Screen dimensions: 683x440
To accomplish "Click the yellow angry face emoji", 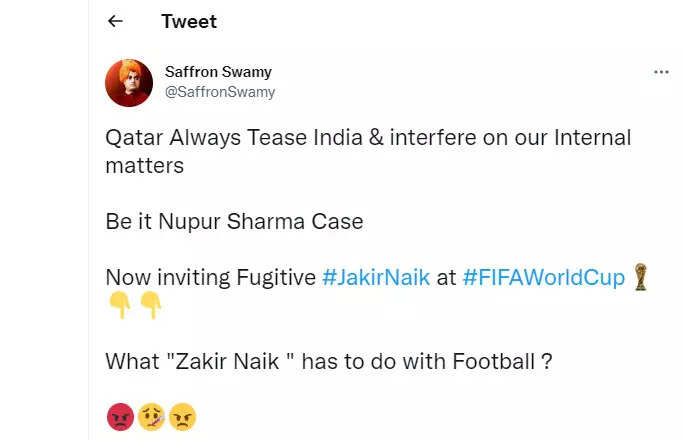I will tap(182, 417).
